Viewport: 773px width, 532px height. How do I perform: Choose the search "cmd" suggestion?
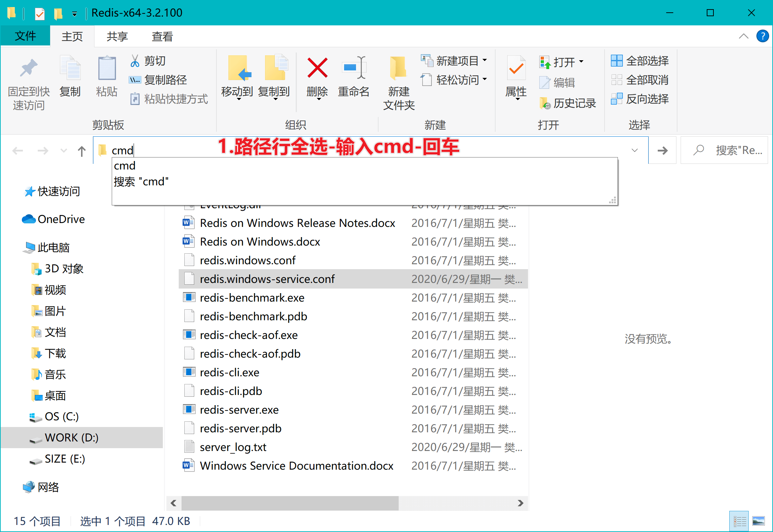(141, 182)
